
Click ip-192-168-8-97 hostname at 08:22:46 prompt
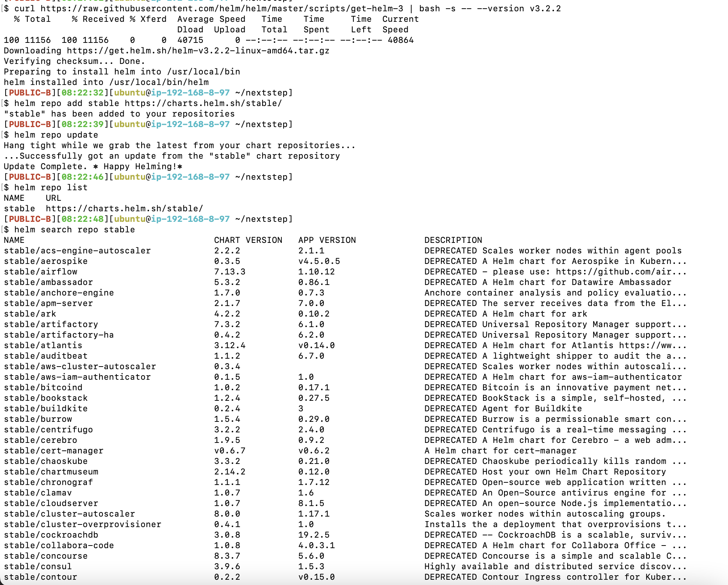[190, 177]
